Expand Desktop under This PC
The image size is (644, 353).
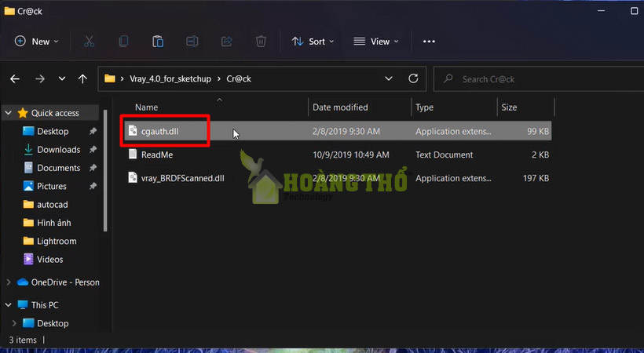[x=14, y=323]
